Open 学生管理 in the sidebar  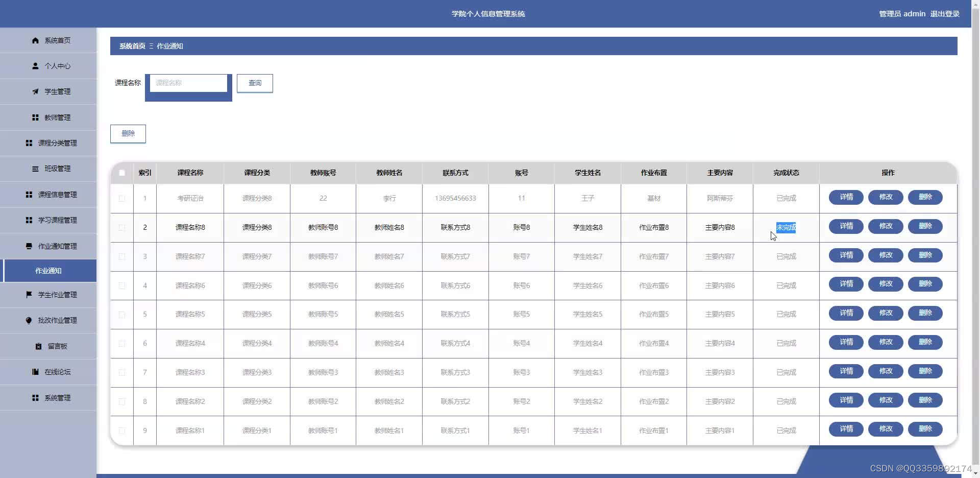(48, 91)
